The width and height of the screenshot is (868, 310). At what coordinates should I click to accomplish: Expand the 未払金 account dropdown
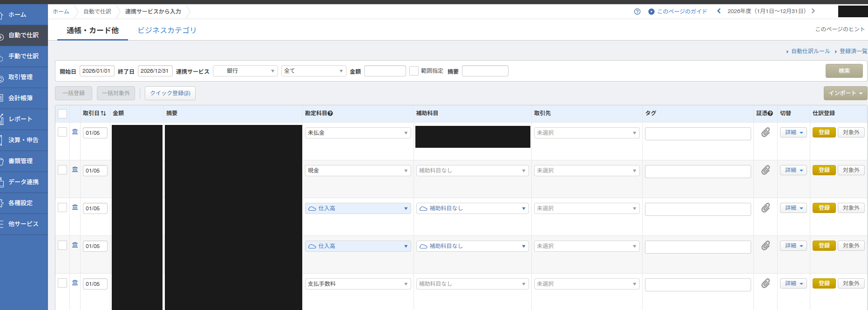point(358,133)
